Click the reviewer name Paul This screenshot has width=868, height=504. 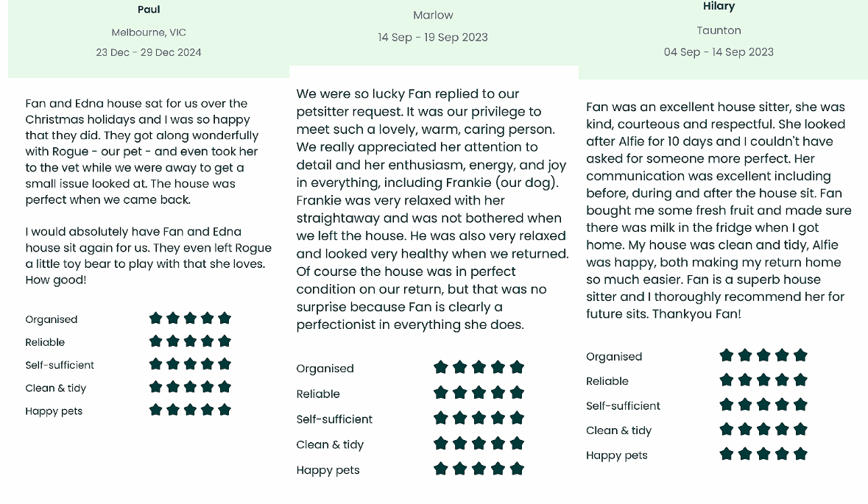click(149, 10)
